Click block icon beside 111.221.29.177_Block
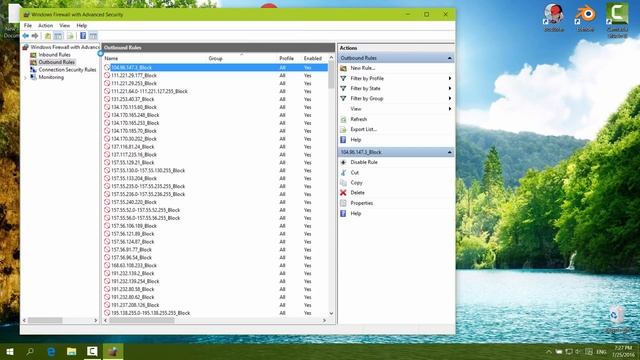This screenshot has height=360, width=640. coord(107,76)
